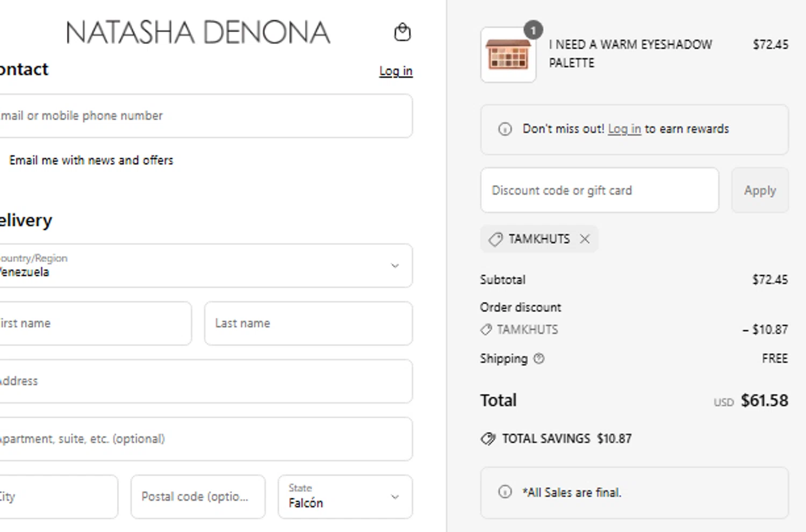Open the eyeshadow palette product thumbnail
The height and width of the screenshot is (532, 806).
[x=508, y=55]
